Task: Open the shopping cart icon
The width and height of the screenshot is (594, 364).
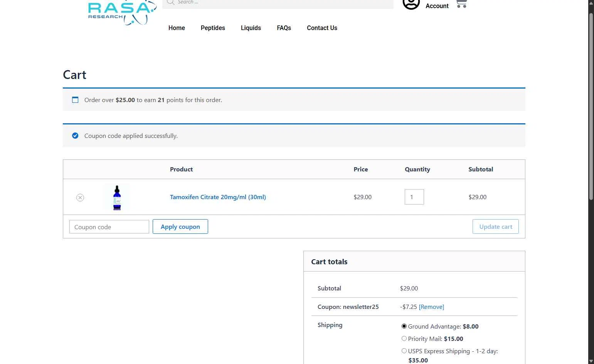Action: (461, 4)
